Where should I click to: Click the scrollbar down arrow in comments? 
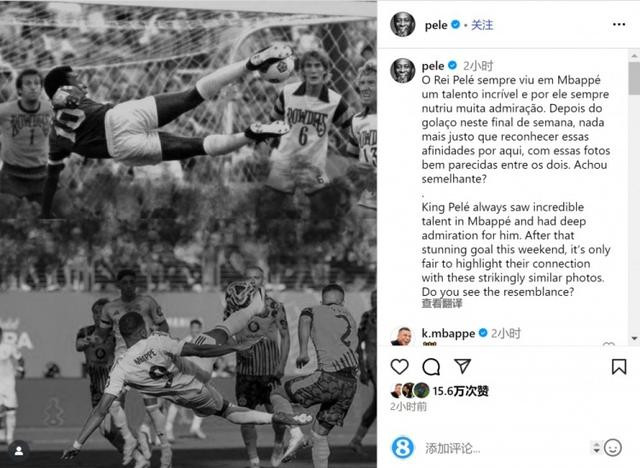[x=634, y=339]
